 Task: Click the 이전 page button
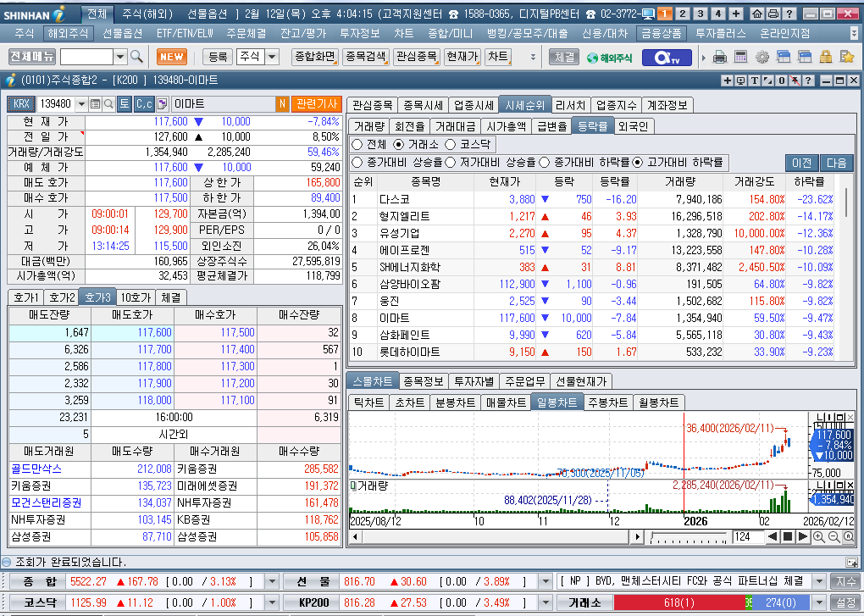coord(801,163)
